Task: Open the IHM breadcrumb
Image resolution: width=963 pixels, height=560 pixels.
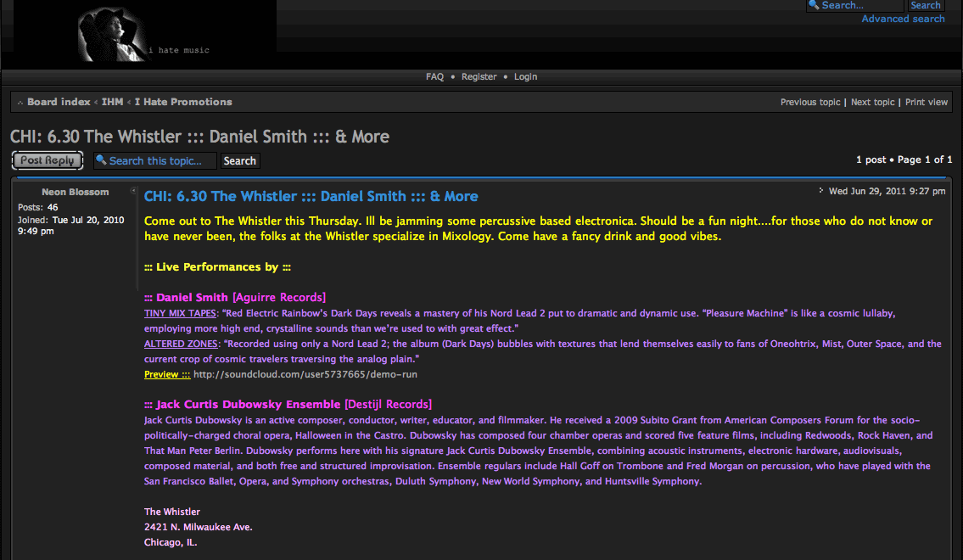Action: [x=112, y=102]
